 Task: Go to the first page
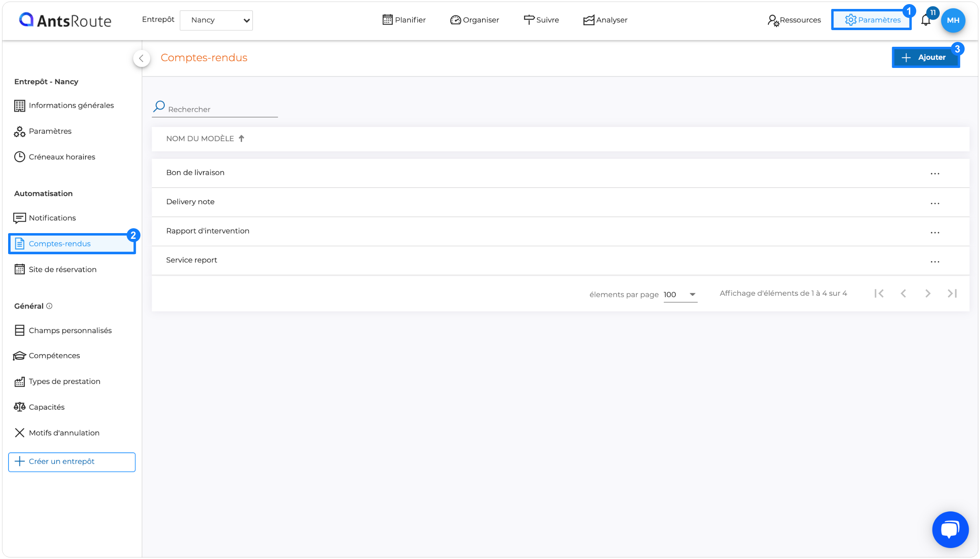(x=879, y=293)
